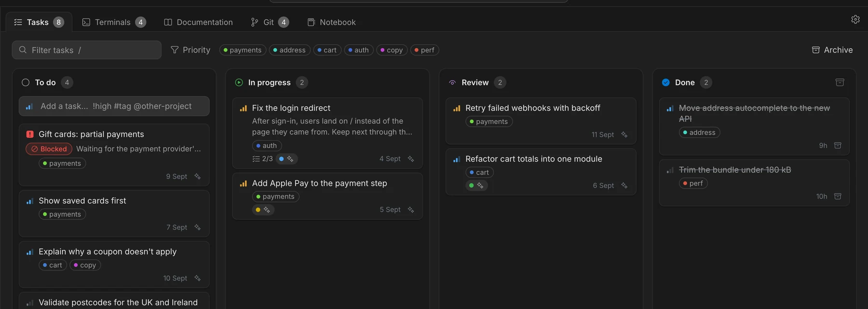Image resolution: width=868 pixels, height=309 pixels.
Task: Archive the 'Trim the bundle' card
Action: [838, 196]
